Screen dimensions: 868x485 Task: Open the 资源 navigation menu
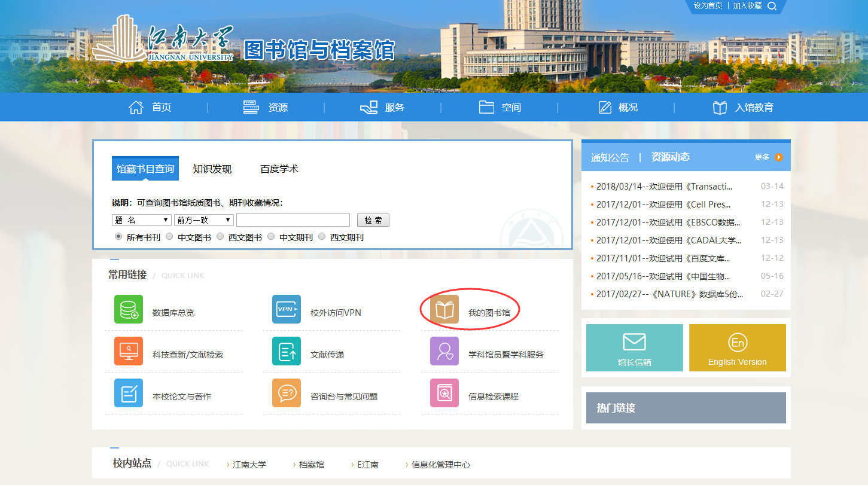(x=266, y=108)
